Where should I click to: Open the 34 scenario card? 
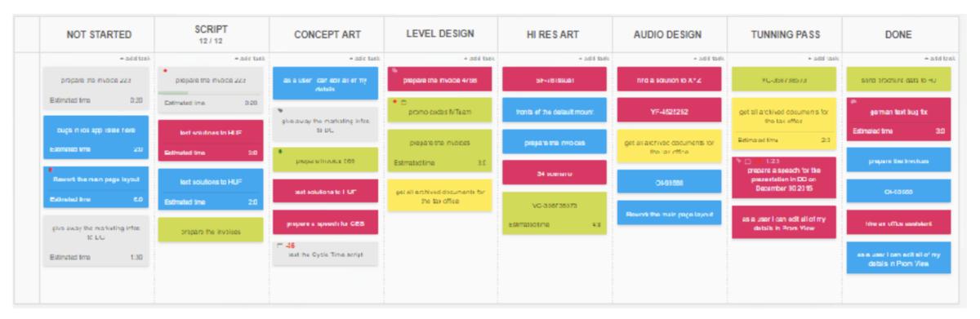555,172
